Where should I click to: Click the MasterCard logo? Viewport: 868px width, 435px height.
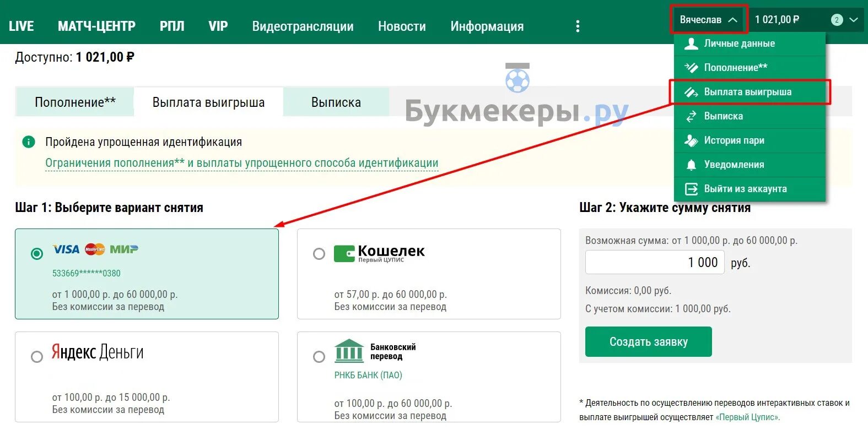95,249
